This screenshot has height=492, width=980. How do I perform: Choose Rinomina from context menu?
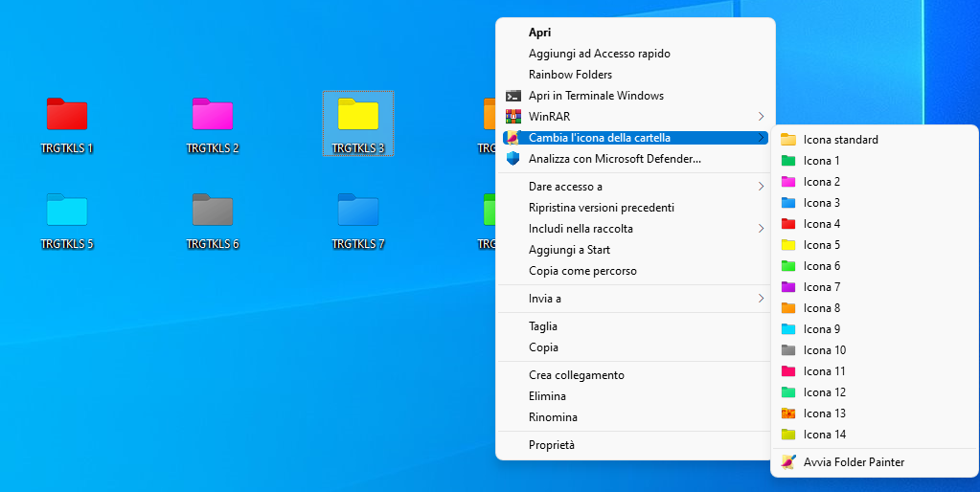[553, 417]
